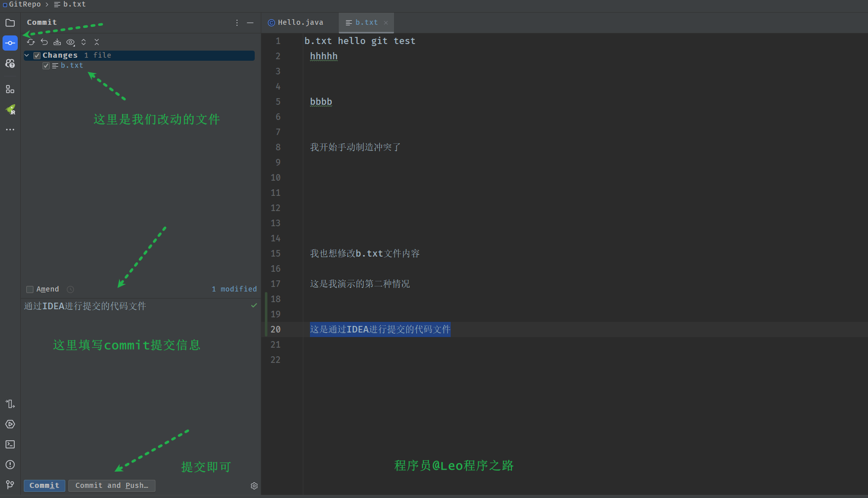Open the Problems tool window icon
Screen dimensions: 868x498
pos(10,465)
